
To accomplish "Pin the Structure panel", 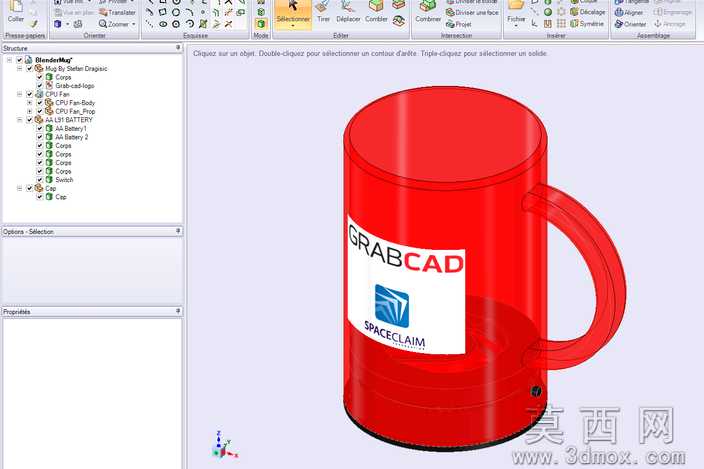I will pyautogui.click(x=178, y=48).
